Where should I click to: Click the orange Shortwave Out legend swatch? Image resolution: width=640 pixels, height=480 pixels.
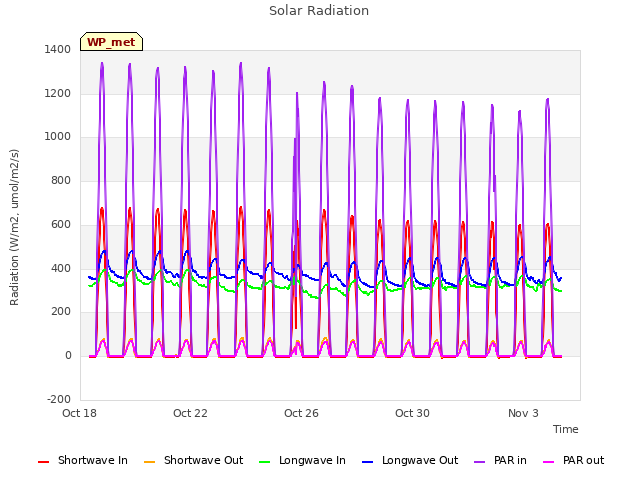pyautogui.click(x=149, y=462)
